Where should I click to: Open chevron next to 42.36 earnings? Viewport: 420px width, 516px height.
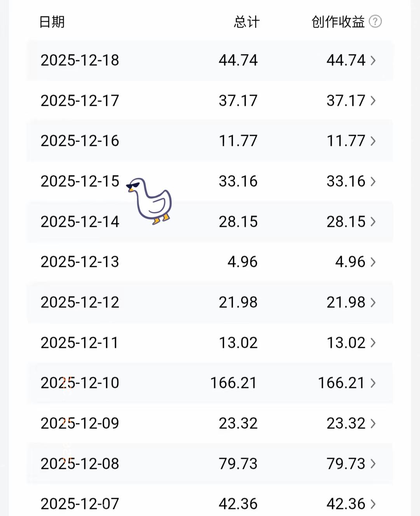click(x=373, y=504)
